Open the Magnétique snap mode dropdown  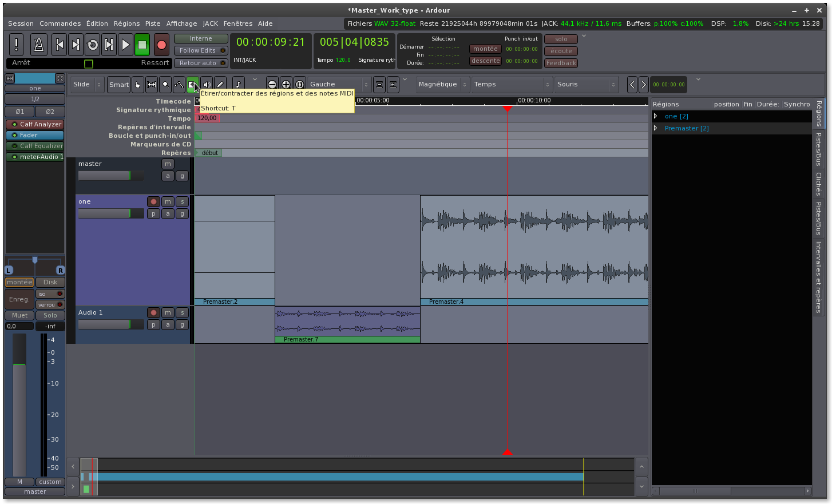[x=443, y=85]
